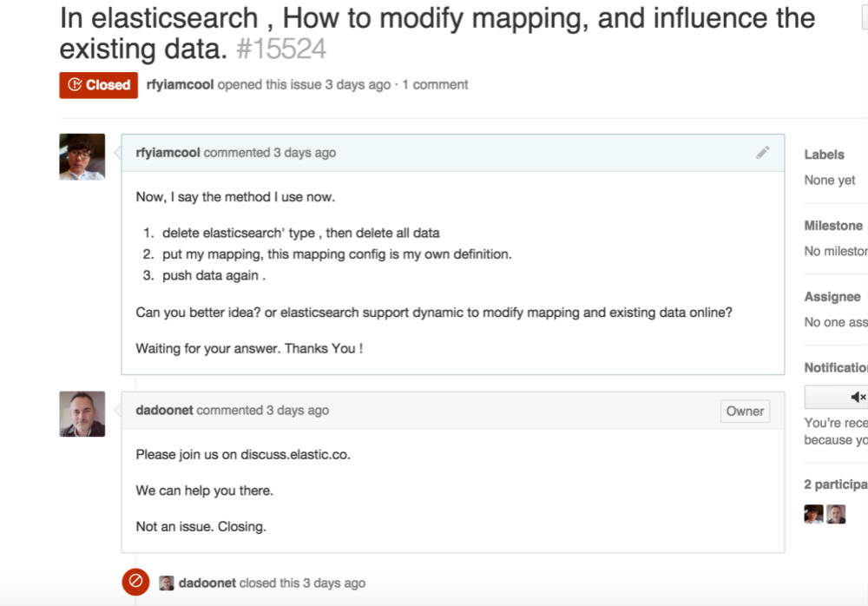
Task: Click dadoonet's small avatar in closed event
Action: [167, 583]
